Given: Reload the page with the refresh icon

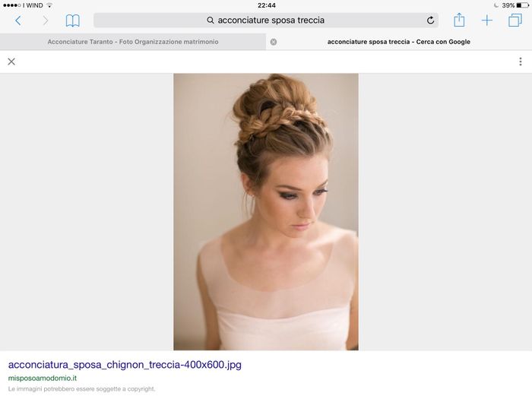Looking at the screenshot, I should click(430, 21).
